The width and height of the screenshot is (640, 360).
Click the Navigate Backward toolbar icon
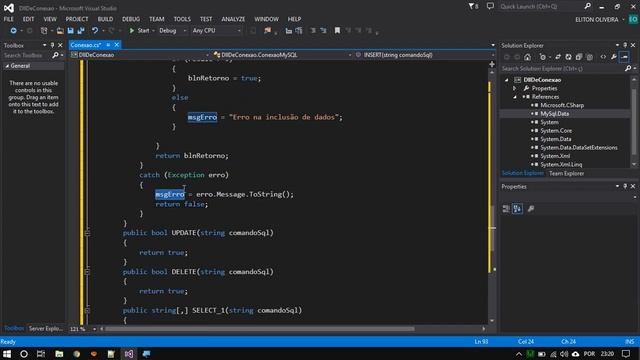[13, 31]
